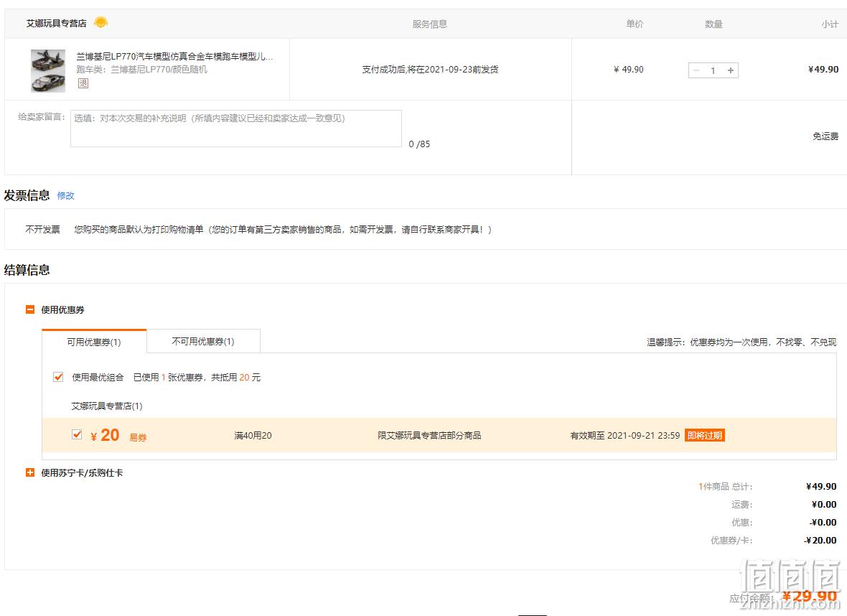Select the 单价 column header
The width and height of the screenshot is (847, 616).
pos(635,24)
